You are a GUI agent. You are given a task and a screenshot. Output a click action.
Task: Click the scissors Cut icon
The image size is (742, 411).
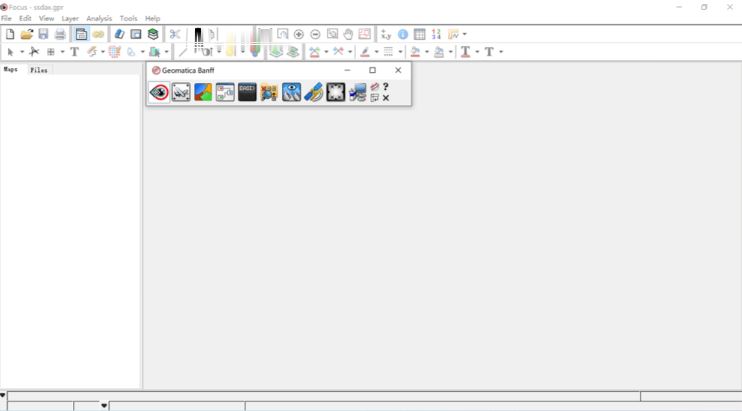[175, 35]
